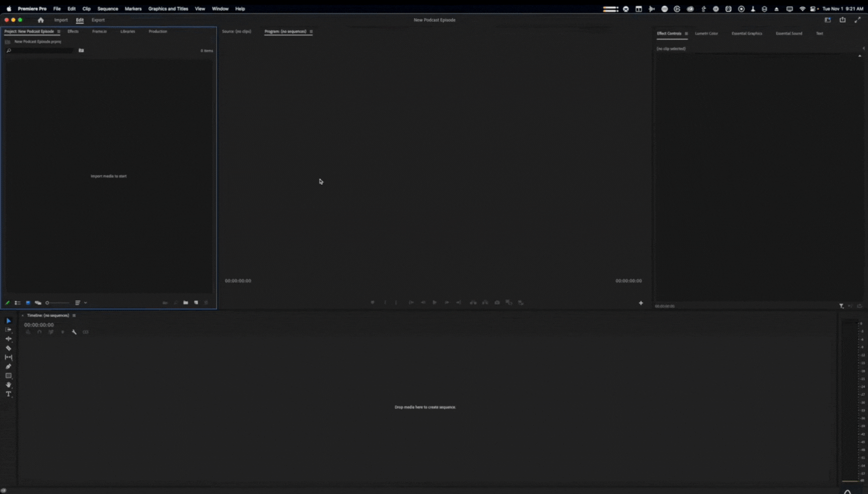Choose the Type tool
Image resolution: width=868 pixels, height=494 pixels.
coord(9,394)
